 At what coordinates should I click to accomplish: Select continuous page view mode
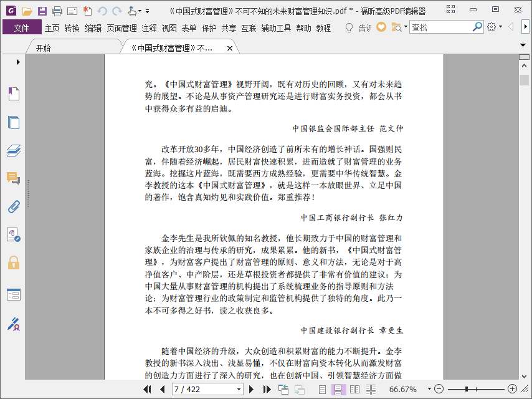[x=338, y=389]
